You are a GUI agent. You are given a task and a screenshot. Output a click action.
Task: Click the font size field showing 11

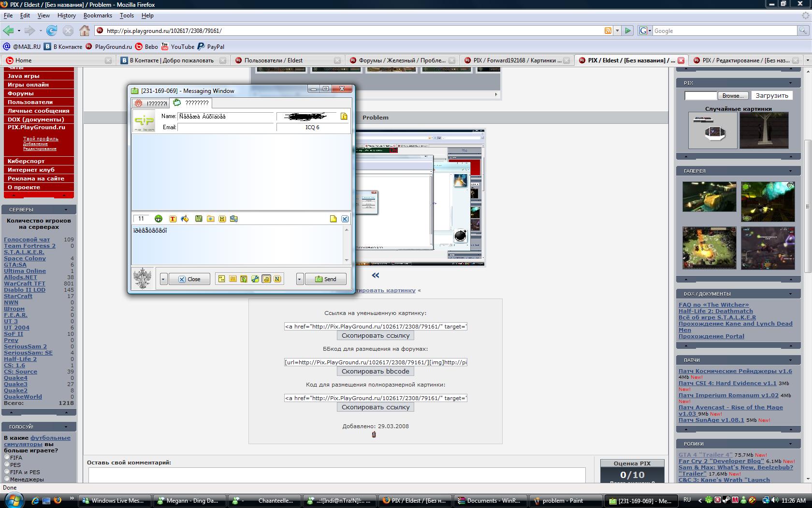(141, 219)
